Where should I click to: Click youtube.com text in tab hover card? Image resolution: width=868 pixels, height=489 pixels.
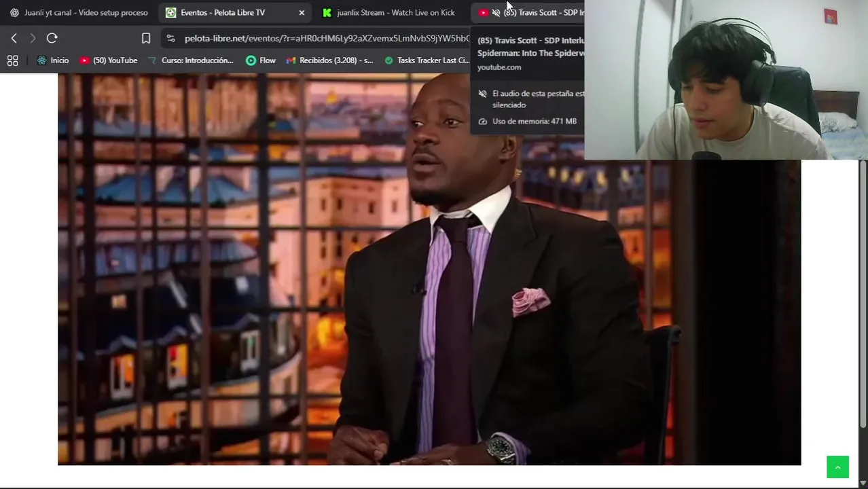[x=499, y=67]
